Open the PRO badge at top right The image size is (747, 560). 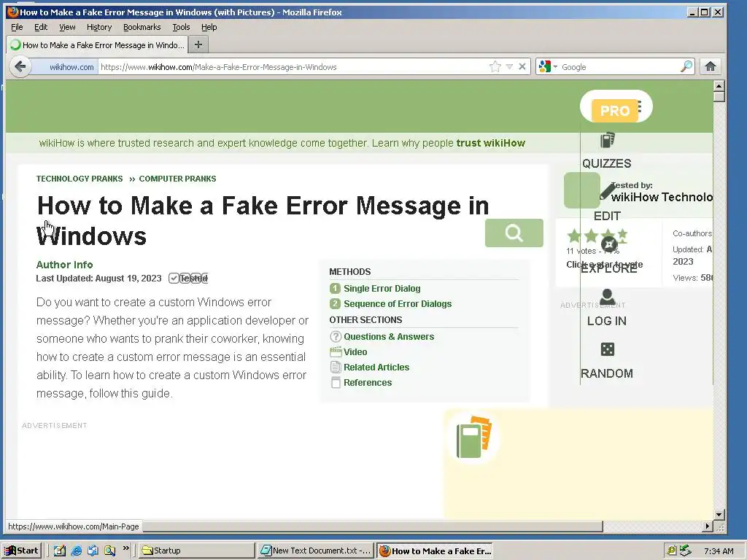coord(615,111)
